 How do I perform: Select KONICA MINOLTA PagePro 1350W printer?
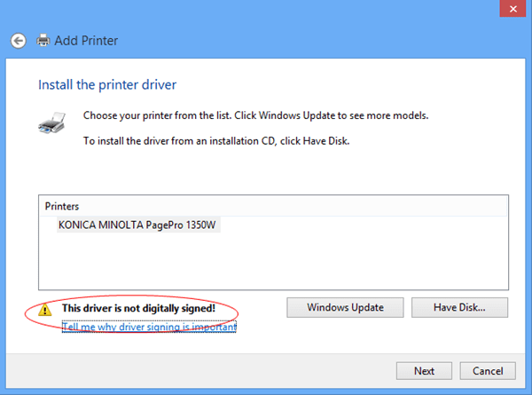click(x=137, y=225)
